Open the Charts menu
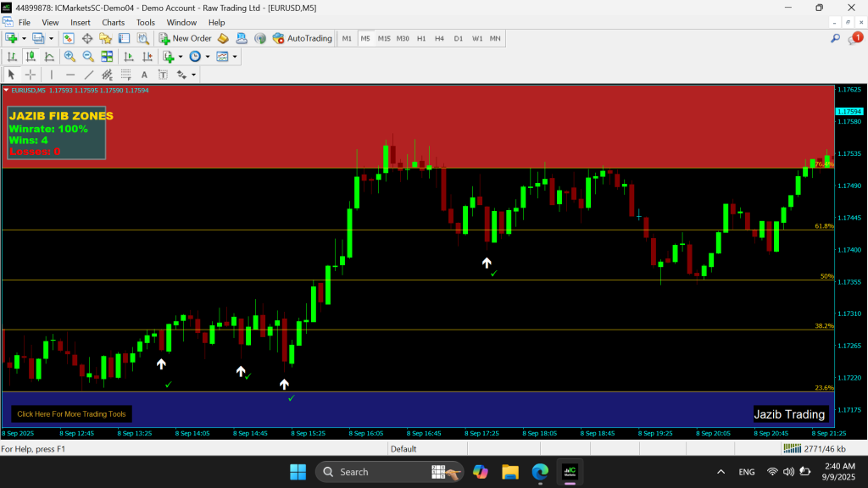The width and height of the screenshot is (868, 488). click(113, 22)
